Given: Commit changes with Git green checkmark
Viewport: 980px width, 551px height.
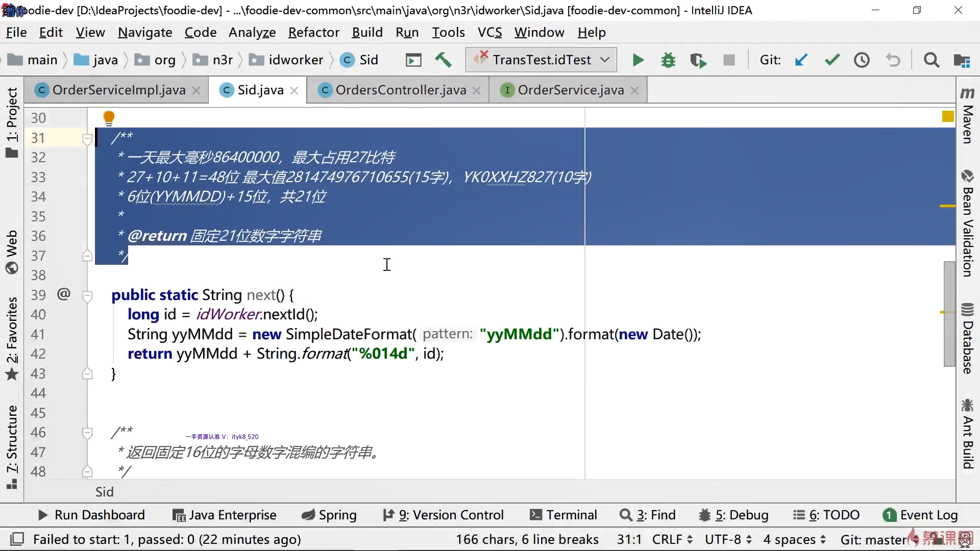Looking at the screenshot, I should (x=832, y=60).
